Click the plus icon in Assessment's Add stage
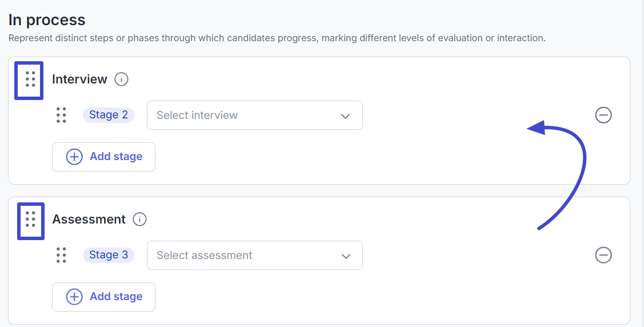Screen dimensions: 644x327 pyautogui.click(x=74, y=297)
